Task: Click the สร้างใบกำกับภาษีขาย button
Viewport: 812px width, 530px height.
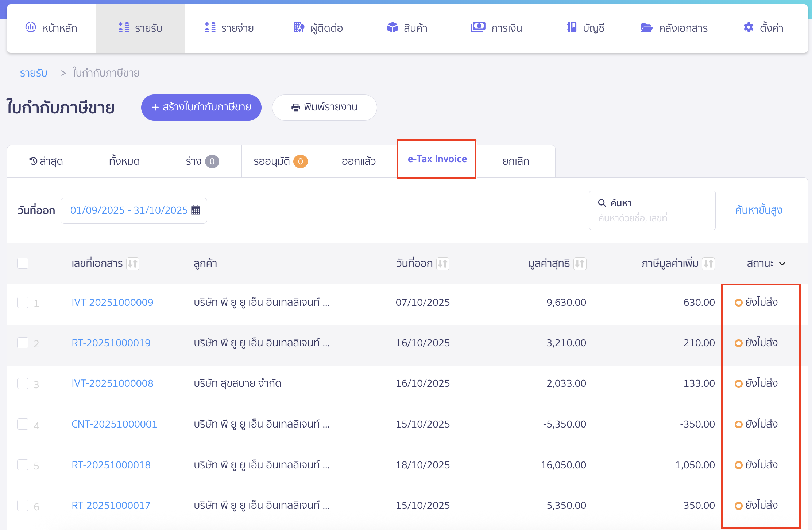Action: (x=201, y=107)
